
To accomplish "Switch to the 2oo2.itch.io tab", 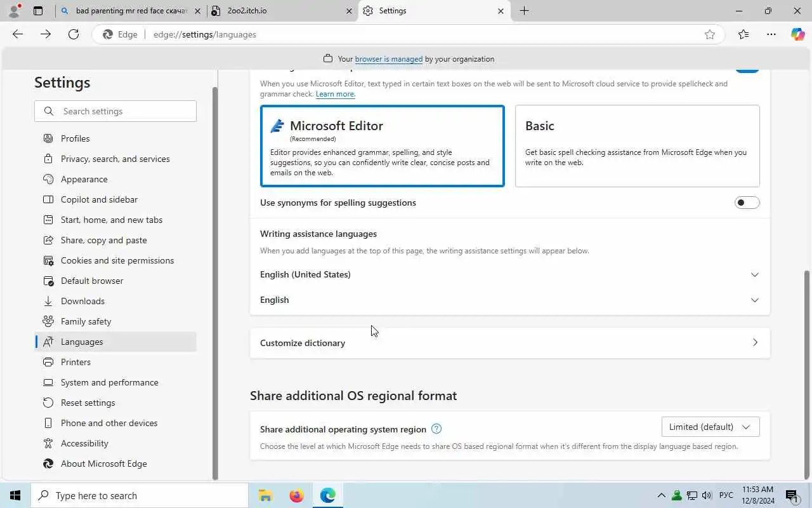I will (x=283, y=11).
